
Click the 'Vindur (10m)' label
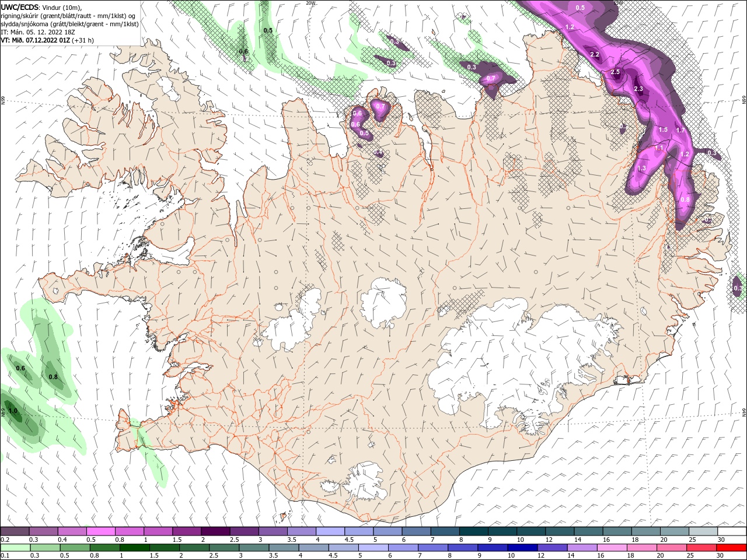(61, 7)
